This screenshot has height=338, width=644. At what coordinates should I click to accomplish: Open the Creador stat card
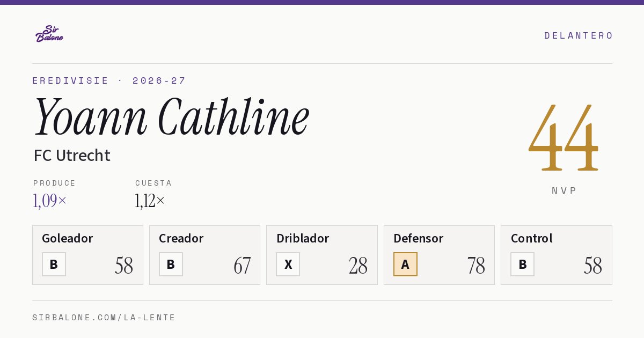tap(204, 255)
